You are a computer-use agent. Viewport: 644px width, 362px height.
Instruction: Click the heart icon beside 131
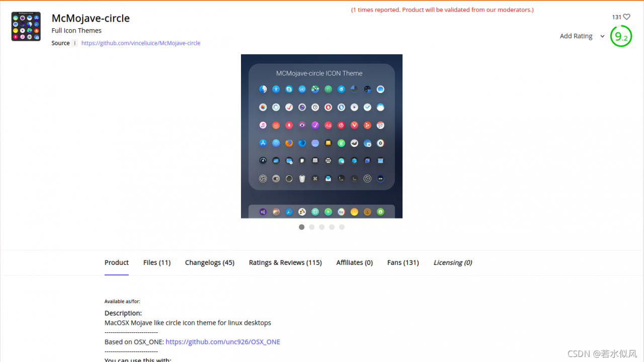(x=626, y=17)
